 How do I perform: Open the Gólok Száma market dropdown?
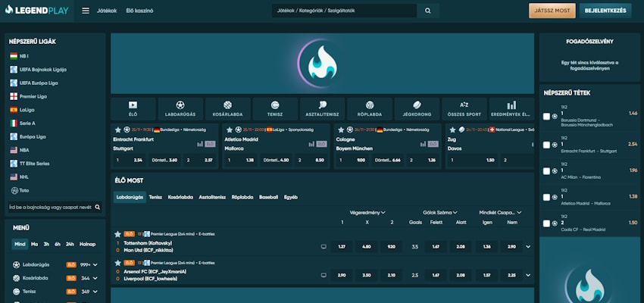(x=440, y=213)
